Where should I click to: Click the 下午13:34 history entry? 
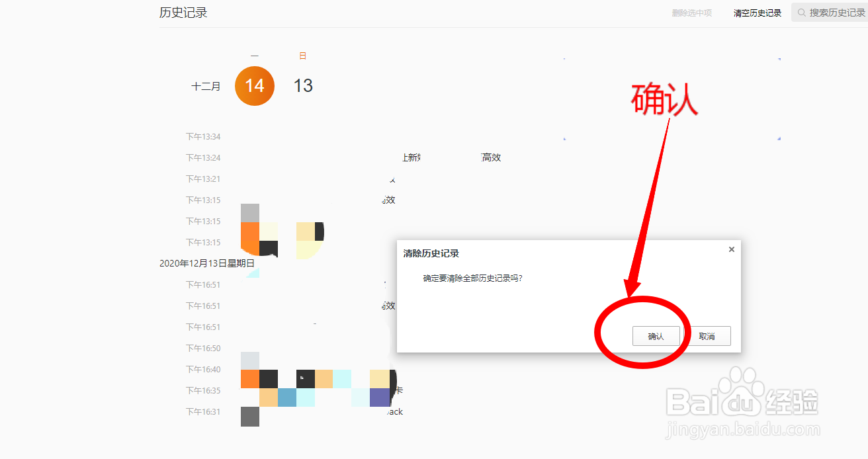click(203, 137)
